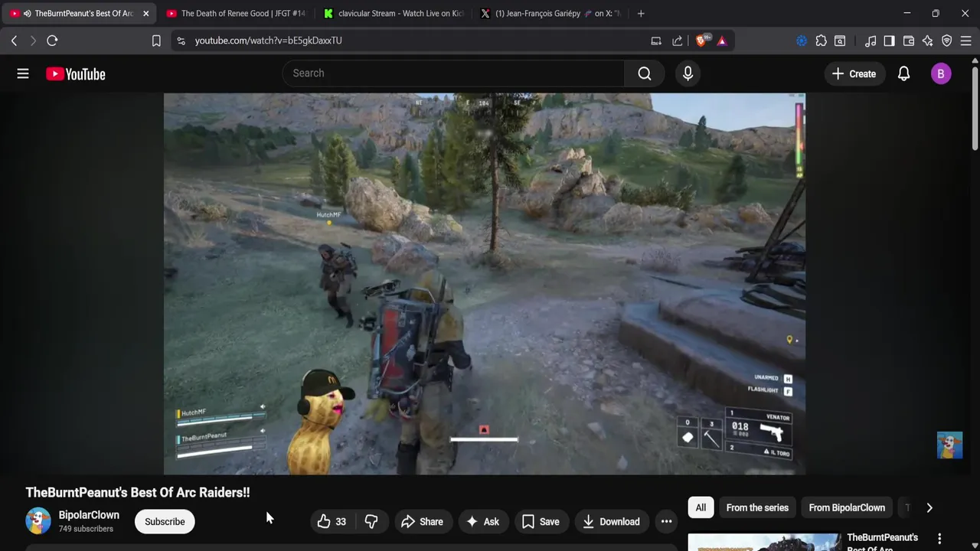This screenshot has width=980, height=551.
Task: Open the Ask AI button
Action: pos(482,522)
